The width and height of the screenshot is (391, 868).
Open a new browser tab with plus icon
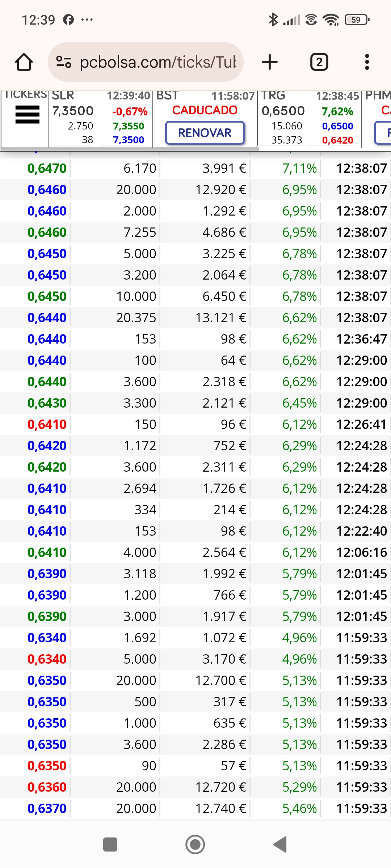270,62
